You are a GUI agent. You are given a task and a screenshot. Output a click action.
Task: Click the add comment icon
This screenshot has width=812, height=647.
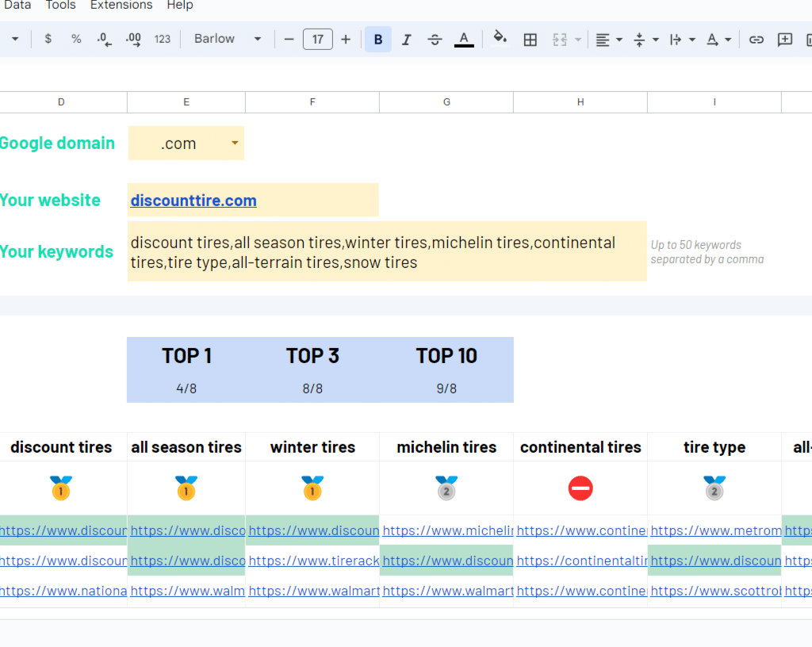coord(785,40)
